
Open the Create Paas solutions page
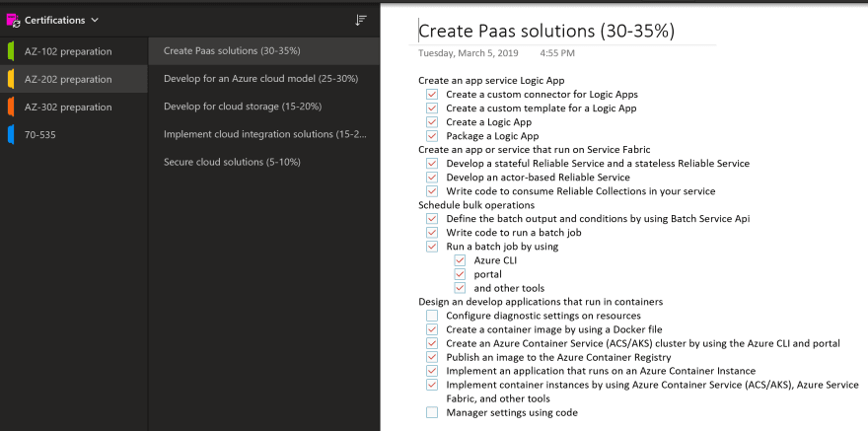[264, 51]
